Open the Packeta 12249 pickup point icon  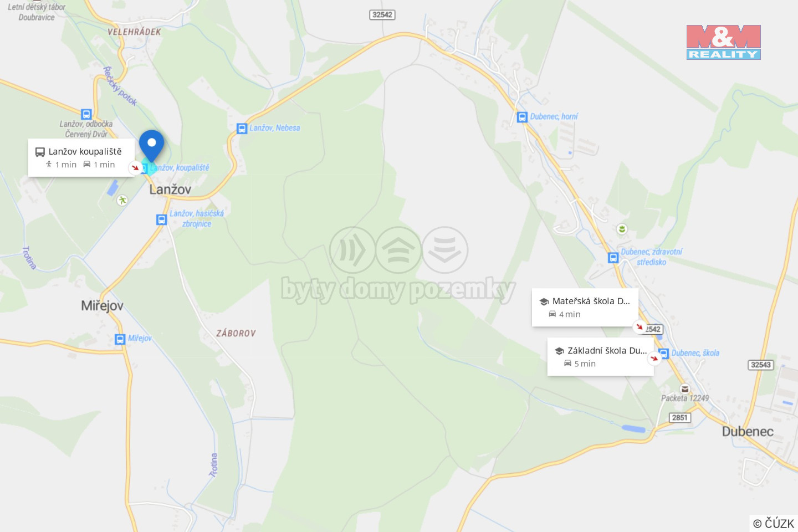[685, 389]
